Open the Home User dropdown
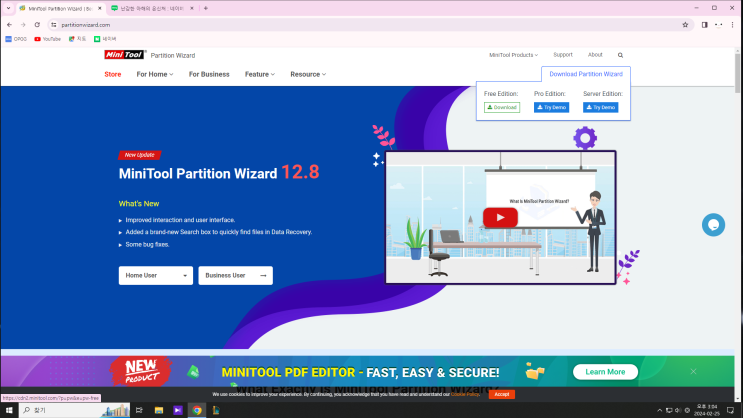The height and width of the screenshot is (418, 743). click(x=156, y=275)
